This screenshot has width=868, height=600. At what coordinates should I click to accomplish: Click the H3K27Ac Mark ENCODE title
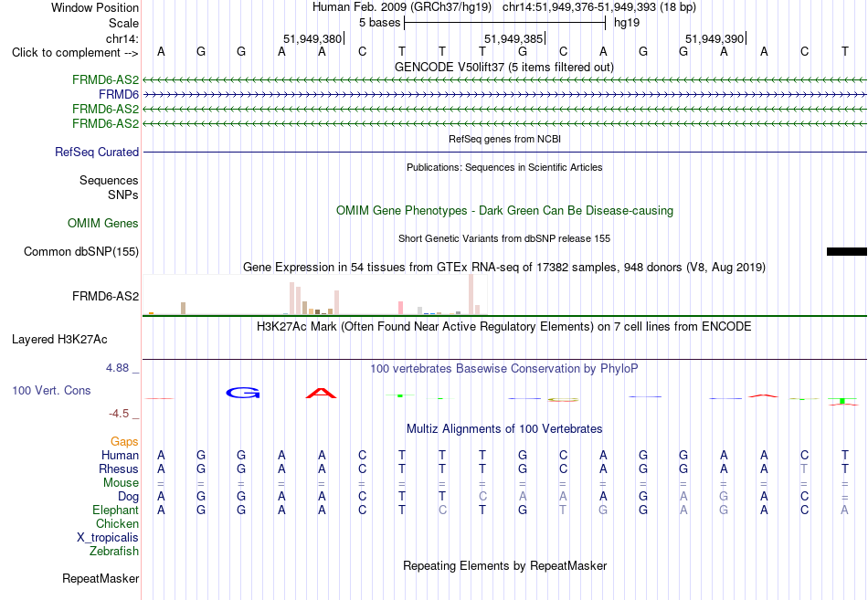pos(504,326)
